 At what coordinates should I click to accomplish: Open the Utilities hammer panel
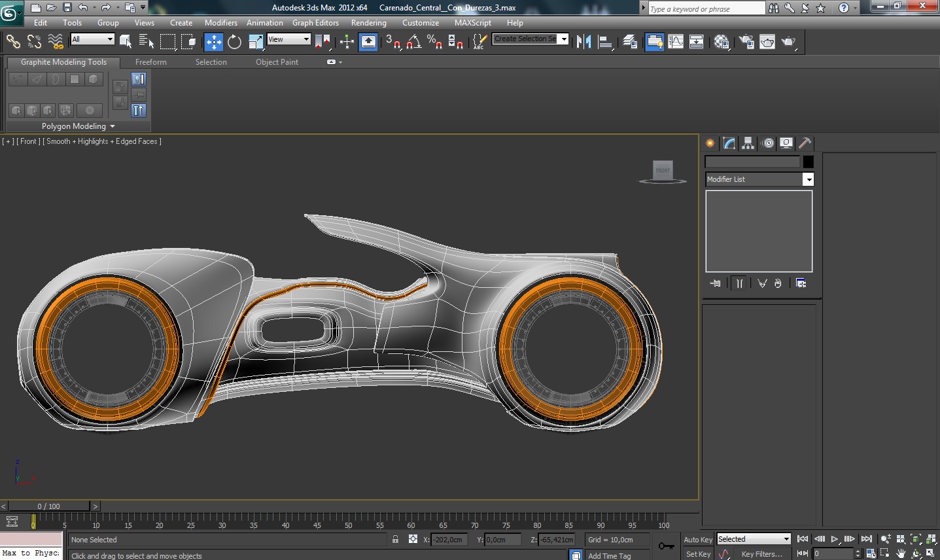coord(805,143)
